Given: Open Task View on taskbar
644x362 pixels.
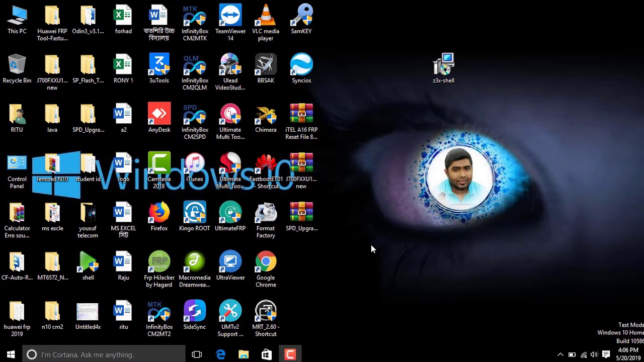Looking at the screenshot, I should coord(197,354).
